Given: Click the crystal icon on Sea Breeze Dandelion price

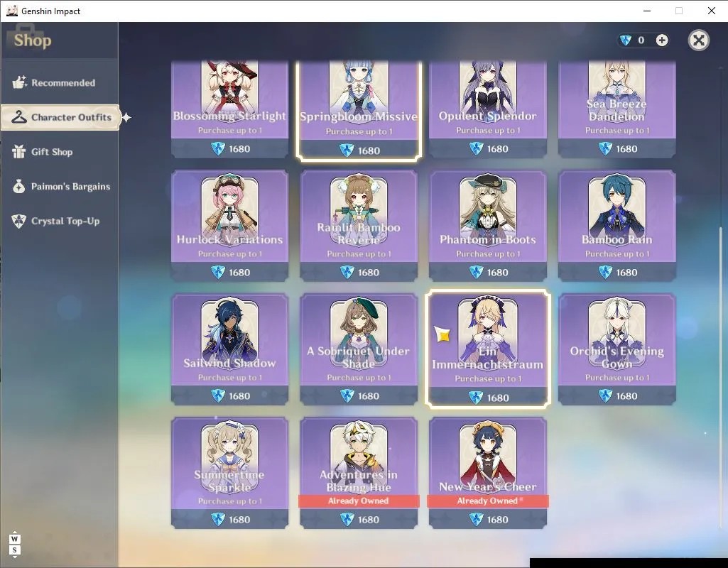Looking at the screenshot, I should point(605,148).
